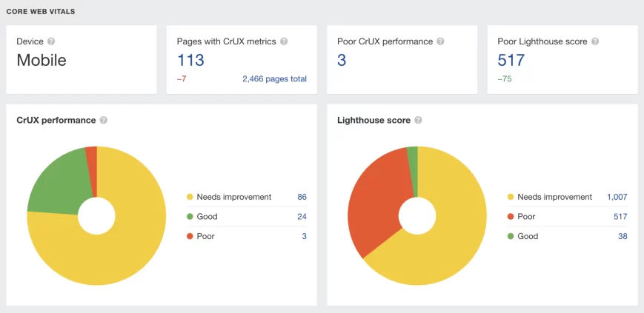Click the Lighthouse legend label Poor
This screenshot has width=644, height=313.
[526, 217]
